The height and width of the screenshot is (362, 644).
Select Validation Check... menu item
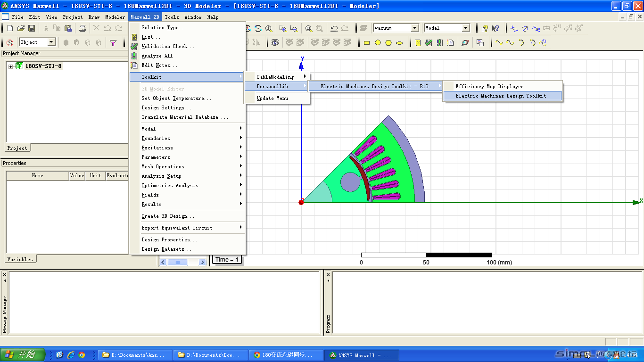188,46
